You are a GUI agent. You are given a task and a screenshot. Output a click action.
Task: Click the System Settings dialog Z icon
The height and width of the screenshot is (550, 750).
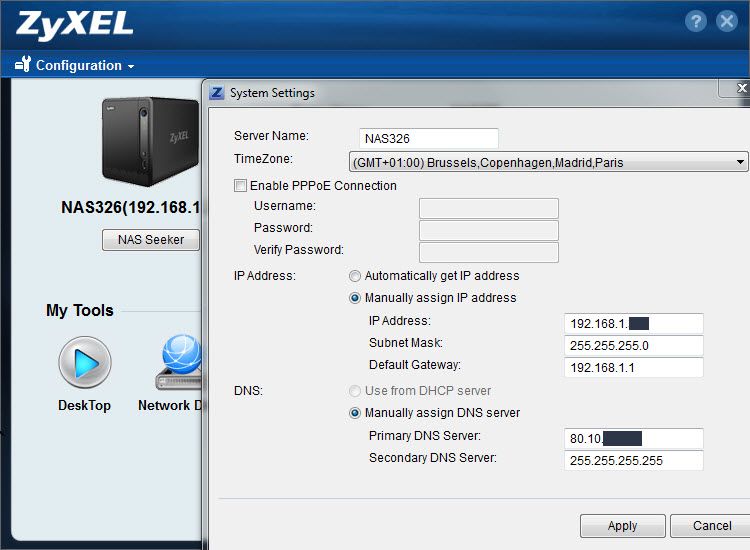click(x=217, y=93)
